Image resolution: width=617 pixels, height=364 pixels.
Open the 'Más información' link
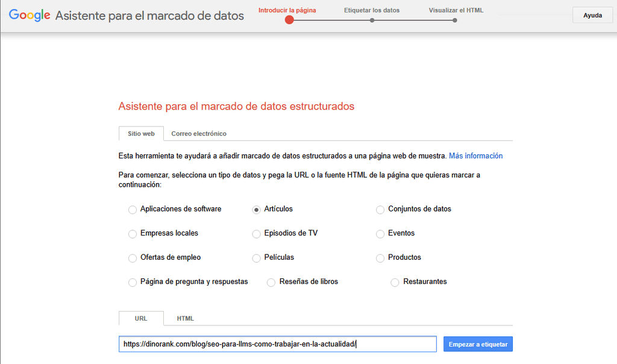tap(475, 155)
